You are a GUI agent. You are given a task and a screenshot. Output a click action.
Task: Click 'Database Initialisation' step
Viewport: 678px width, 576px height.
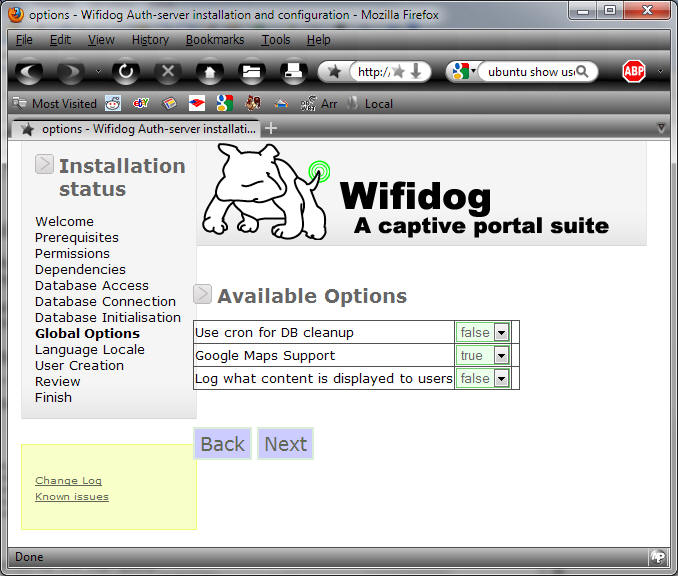point(108,317)
